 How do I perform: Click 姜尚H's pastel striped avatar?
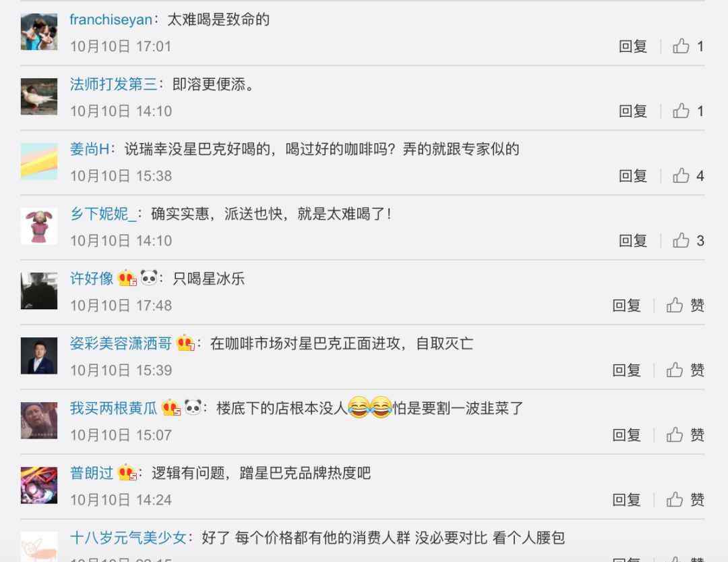click(x=39, y=161)
